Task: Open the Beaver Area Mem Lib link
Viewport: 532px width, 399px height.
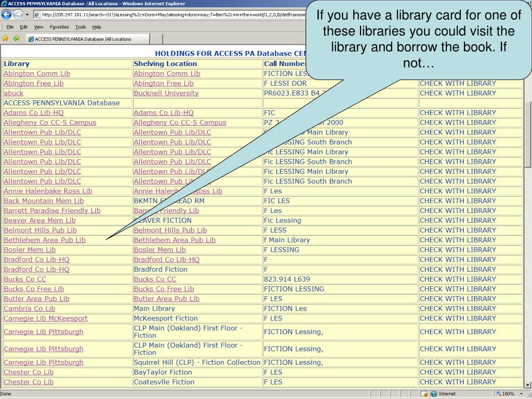Action: coord(39,221)
